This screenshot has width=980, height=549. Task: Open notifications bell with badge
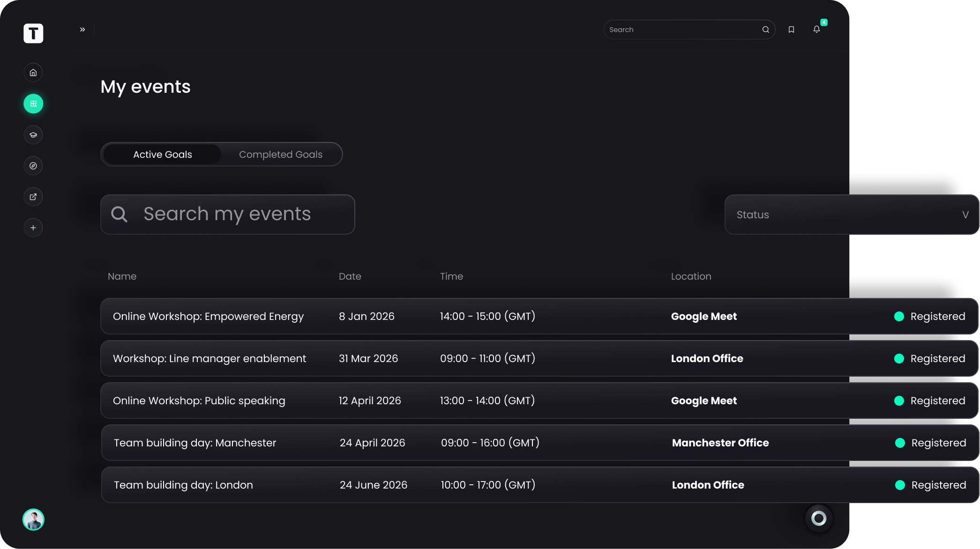tap(816, 30)
